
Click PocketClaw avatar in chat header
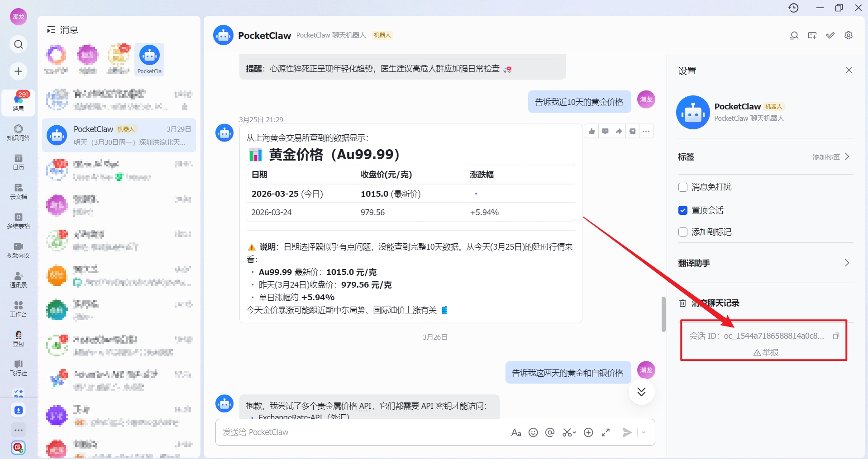(x=223, y=35)
